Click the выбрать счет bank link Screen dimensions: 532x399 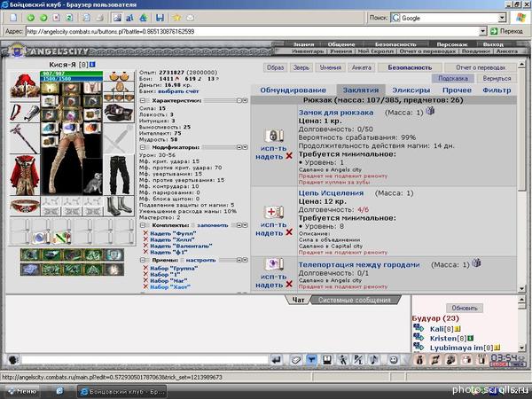(x=178, y=91)
